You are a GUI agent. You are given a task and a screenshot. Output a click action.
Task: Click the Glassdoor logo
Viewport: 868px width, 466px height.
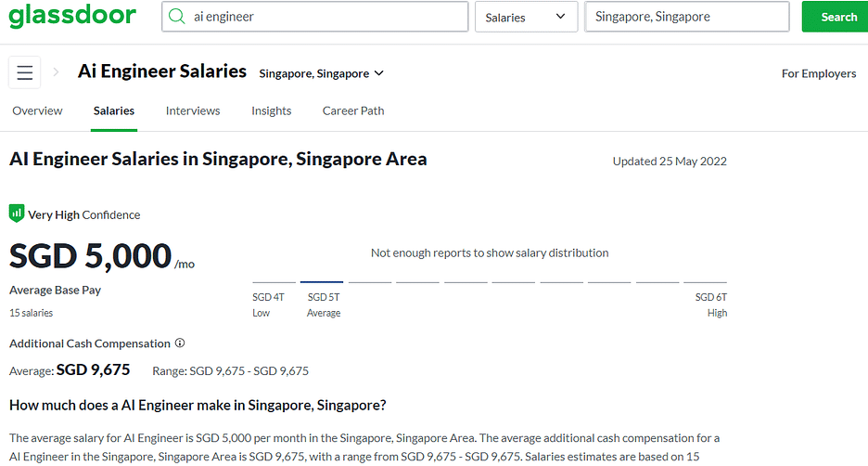point(72,16)
